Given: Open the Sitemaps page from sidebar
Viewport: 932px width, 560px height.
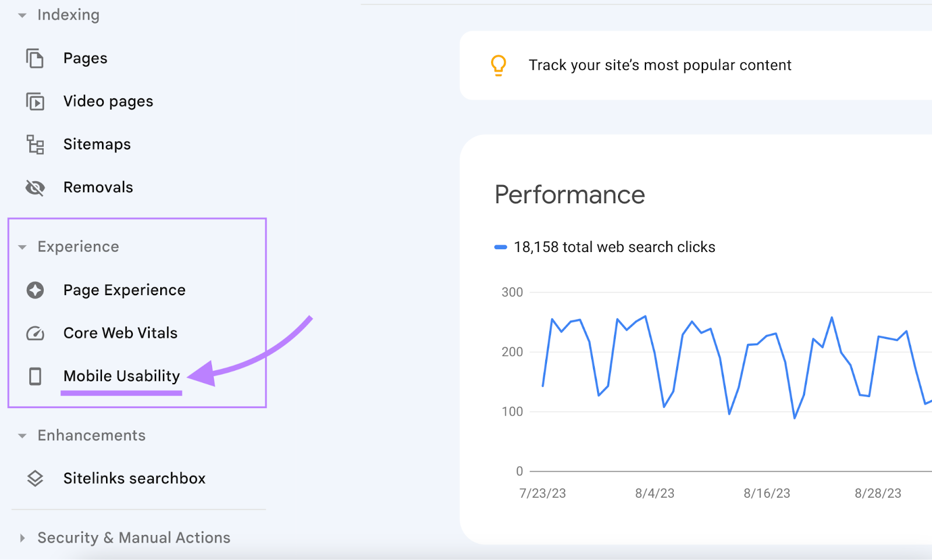Looking at the screenshot, I should coord(97,144).
